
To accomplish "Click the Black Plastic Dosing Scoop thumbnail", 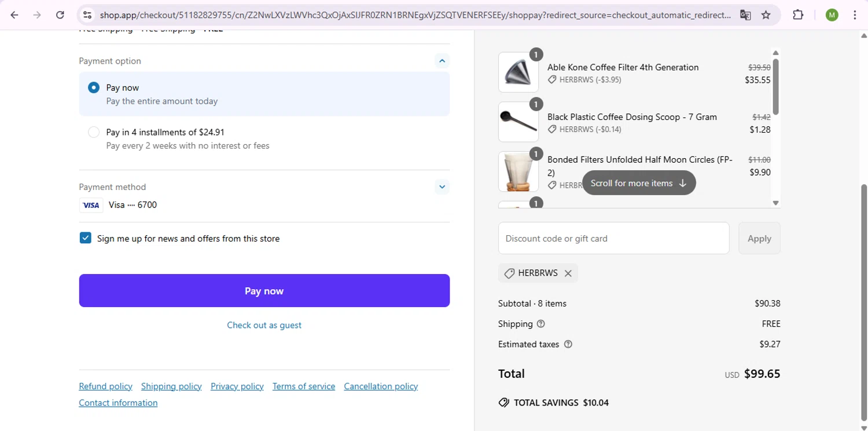I will (518, 122).
